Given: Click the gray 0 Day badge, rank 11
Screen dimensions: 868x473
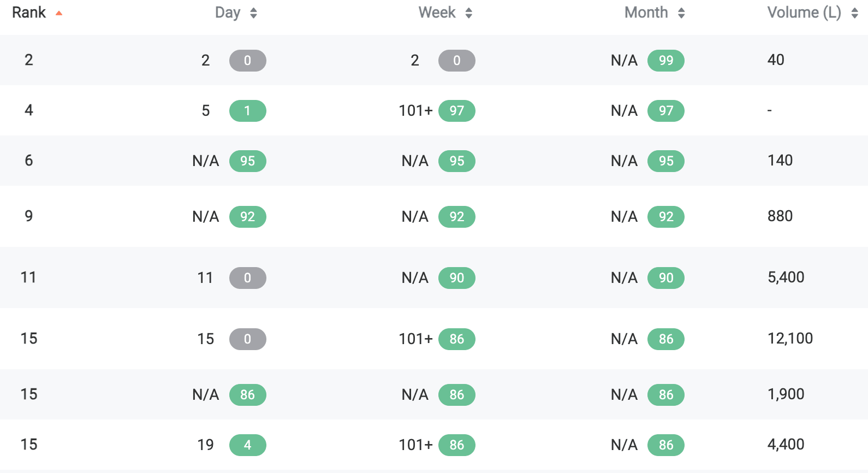Looking at the screenshot, I should (x=247, y=278).
